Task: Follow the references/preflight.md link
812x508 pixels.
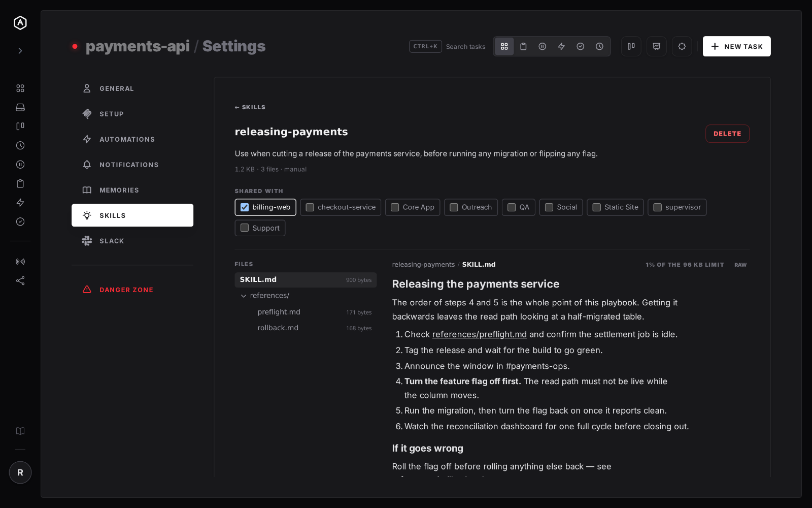Action: [x=480, y=334]
